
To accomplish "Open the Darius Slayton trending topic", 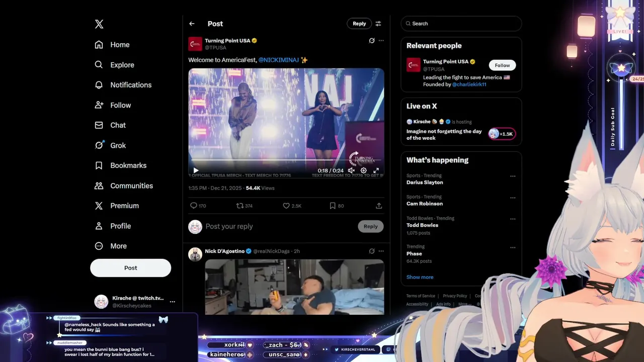I will coord(425,183).
